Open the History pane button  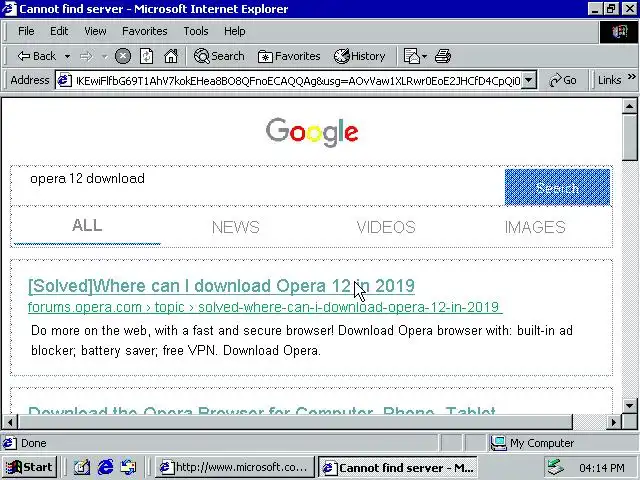pos(360,56)
